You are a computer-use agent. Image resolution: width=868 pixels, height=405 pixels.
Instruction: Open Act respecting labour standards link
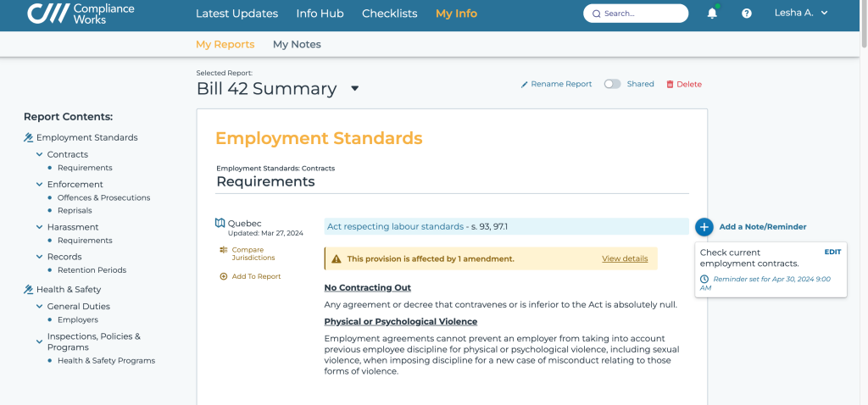[395, 226]
